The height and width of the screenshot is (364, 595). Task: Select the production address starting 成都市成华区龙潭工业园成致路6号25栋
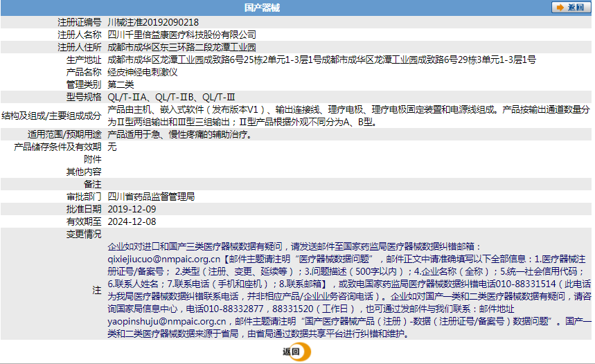[322, 60]
